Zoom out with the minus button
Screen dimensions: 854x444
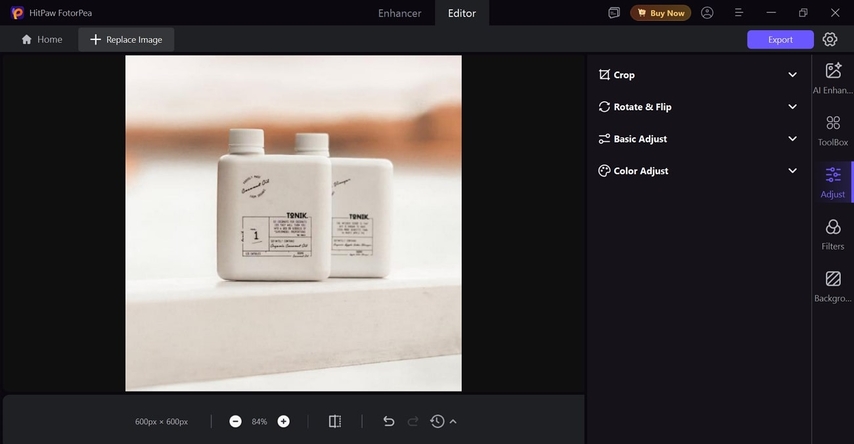pyautogui.click(x=235, y=421)
